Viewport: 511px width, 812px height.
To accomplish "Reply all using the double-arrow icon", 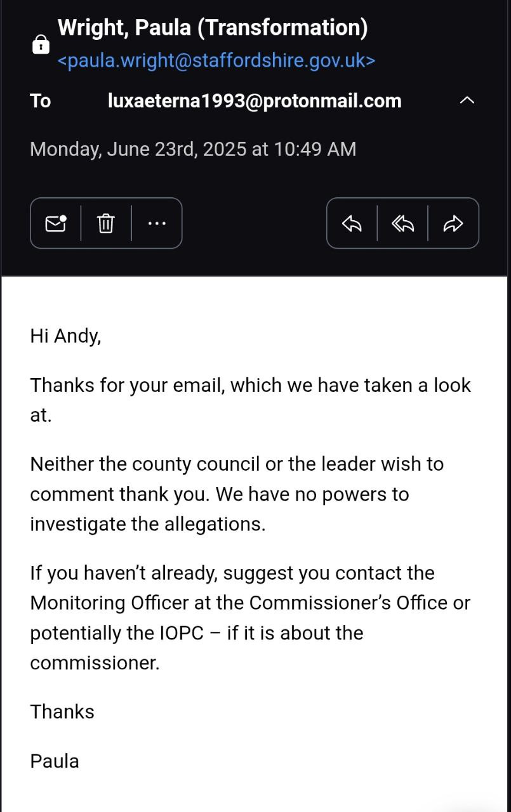I will 402,223.
